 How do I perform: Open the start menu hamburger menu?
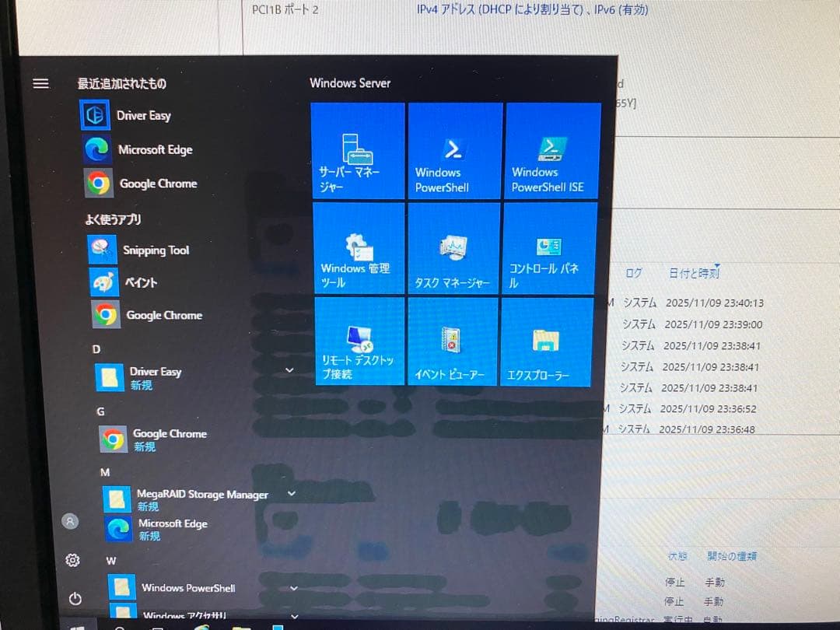pyautogui.click(x=40, y=83)
